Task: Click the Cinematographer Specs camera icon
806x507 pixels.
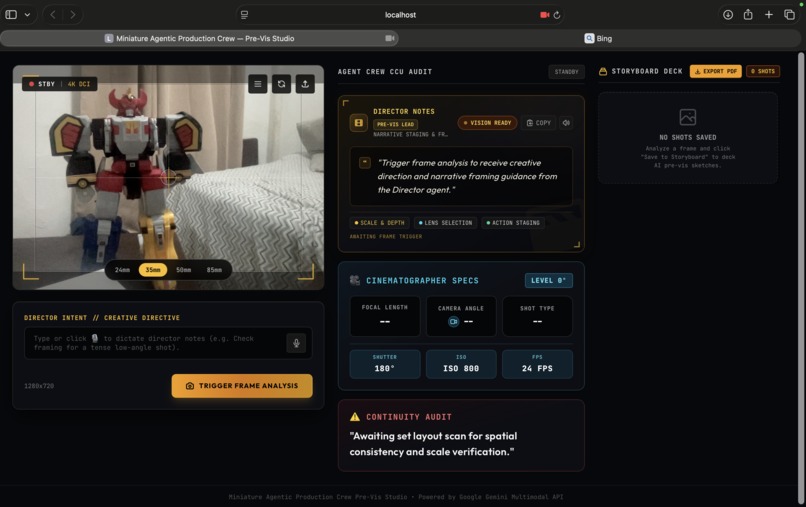Action: tap(355, 280)
